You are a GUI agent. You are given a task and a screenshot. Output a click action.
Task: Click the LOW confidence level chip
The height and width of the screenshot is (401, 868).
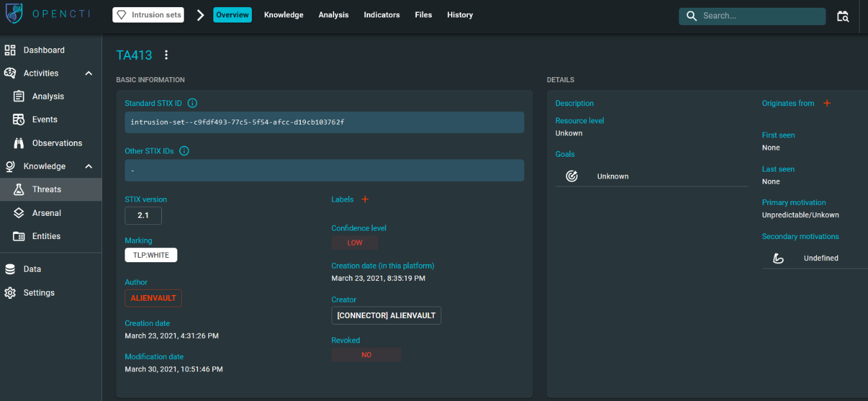pyautogui.click(x=355, y=243)
